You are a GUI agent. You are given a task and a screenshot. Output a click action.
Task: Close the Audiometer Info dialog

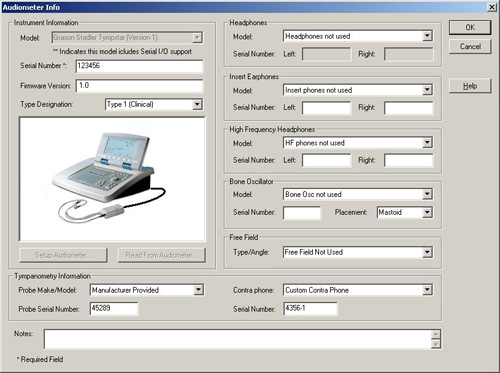pyautogui.click(x=492, y=7)
